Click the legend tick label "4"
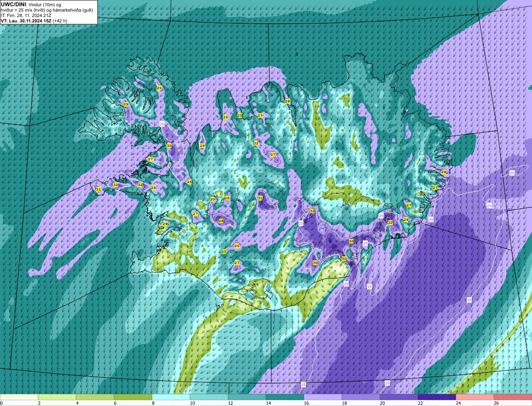Viewport: 532px width, 406px height. pos(76,403)
